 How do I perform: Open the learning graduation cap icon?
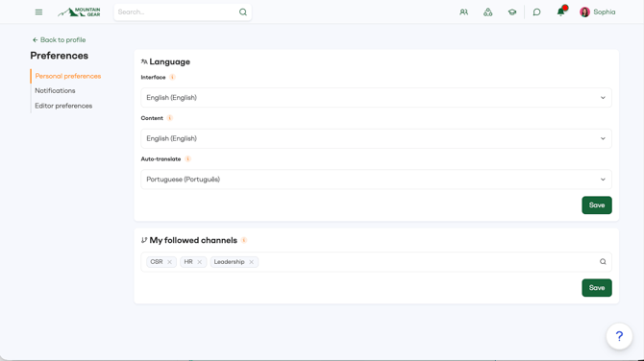click(511, 12)
